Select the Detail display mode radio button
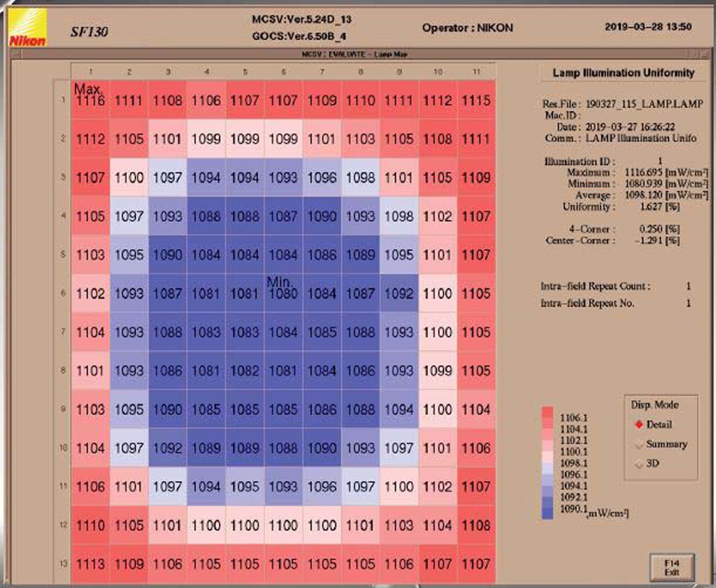Image resolution: width=716 pixels, height=588 pixels. click(639, 425)
